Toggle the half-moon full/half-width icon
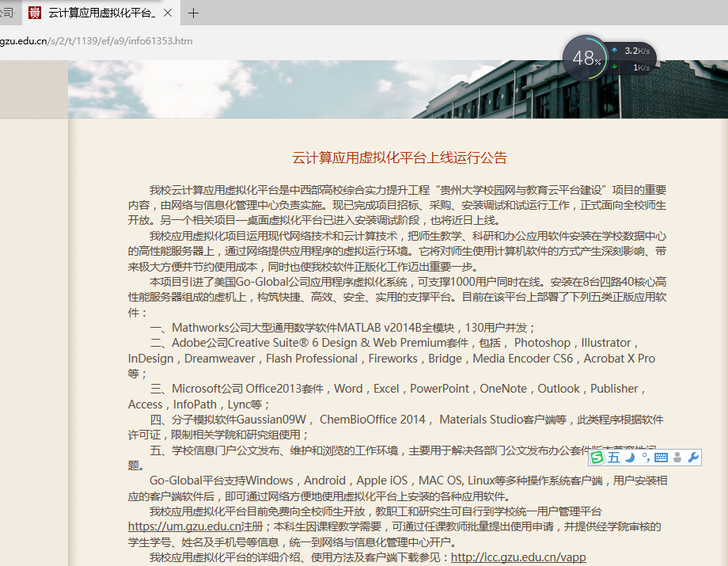This screenshot has width=728, height=566. tap(630, 458)
